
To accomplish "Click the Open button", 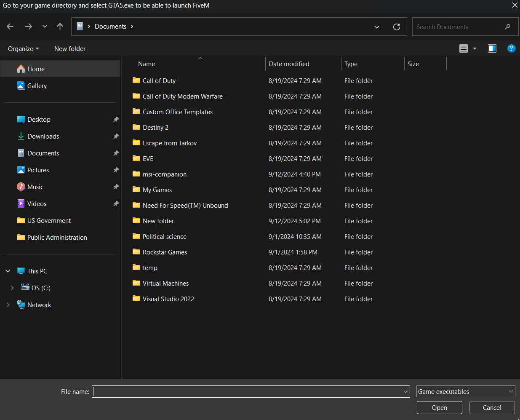I will pyautogui.click(x=439, y=407).
